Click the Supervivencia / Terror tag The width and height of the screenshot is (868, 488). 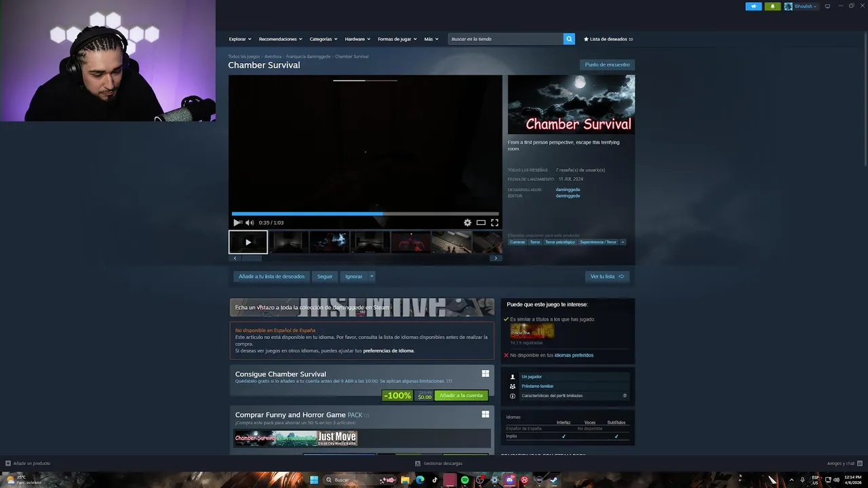pyautogui.click(x=598, y=242)
